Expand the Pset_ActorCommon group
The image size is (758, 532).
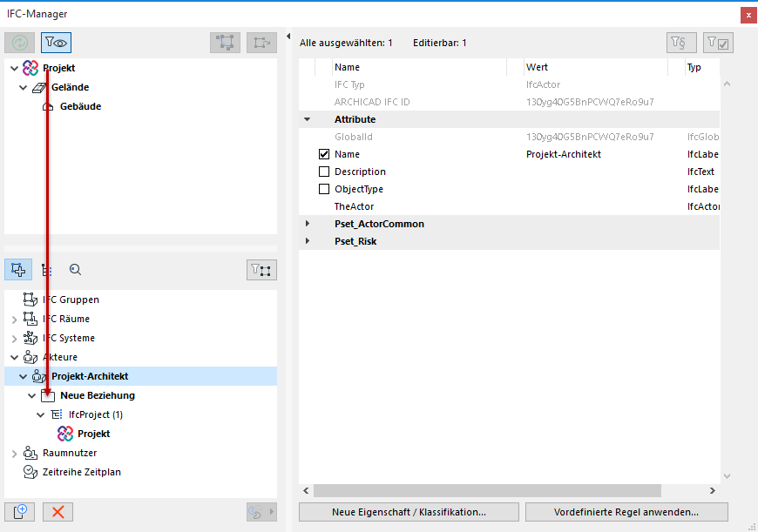pos(307,224)
